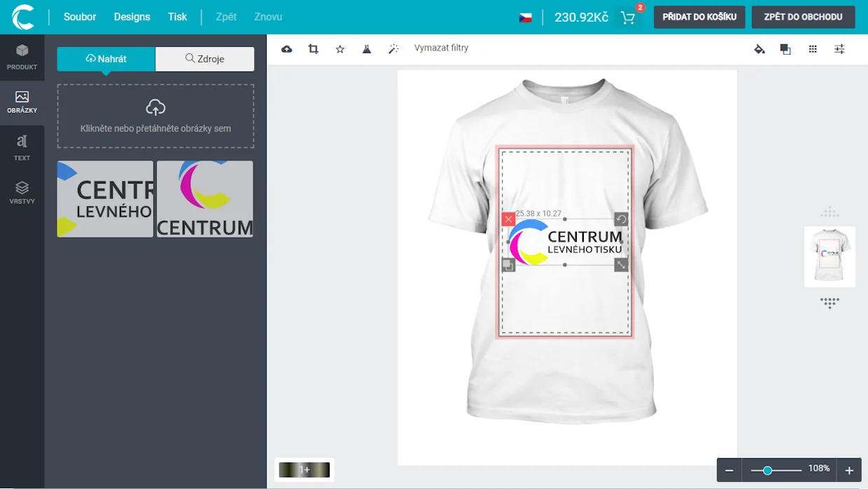Click the rotate handle on the logo
The height and width of the screenshot is (489, 868).
pyautogui.click(x=621, y=219)
